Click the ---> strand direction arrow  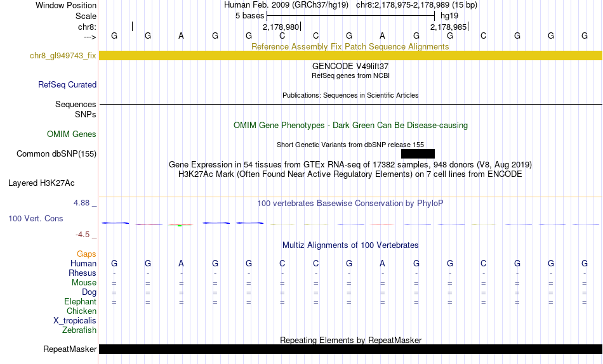pyautogui.click(x=89, y=37)
